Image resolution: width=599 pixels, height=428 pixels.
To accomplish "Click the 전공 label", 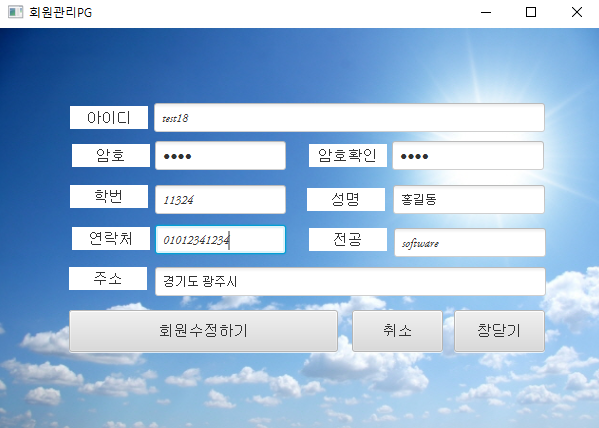I will point(348,240).
